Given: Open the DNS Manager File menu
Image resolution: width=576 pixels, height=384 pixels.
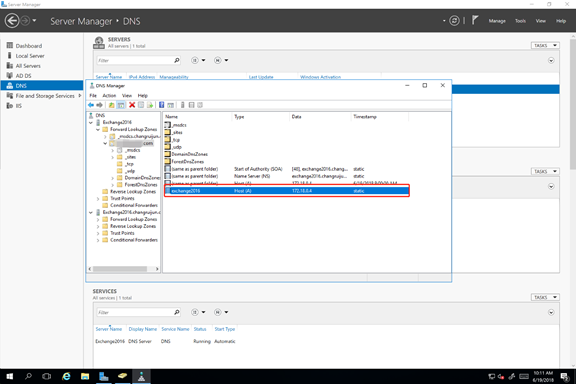Looking at the screenshot, I should [93, 96].
